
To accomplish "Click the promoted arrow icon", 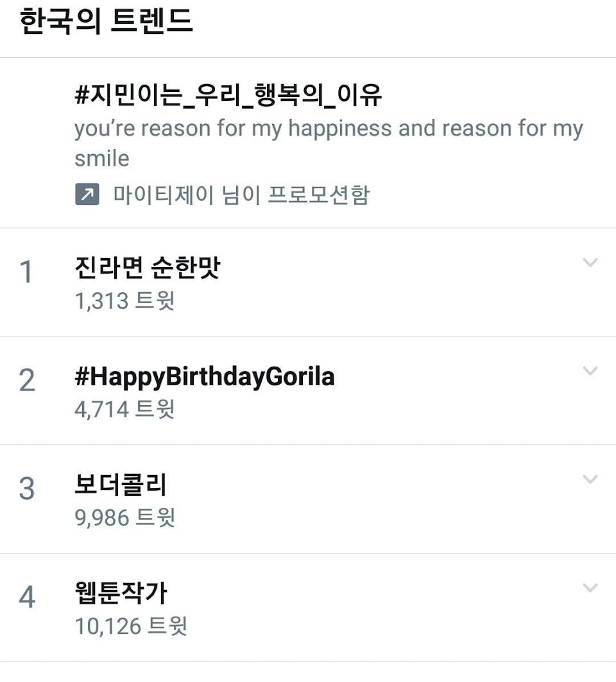I will click(87, 195).
